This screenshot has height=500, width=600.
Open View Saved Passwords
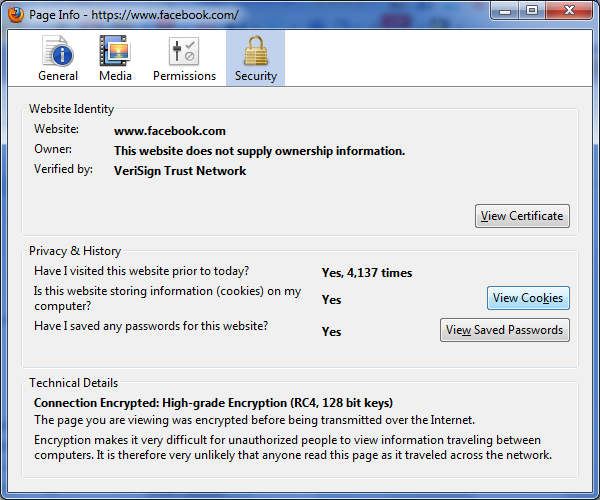coord(505,330)
